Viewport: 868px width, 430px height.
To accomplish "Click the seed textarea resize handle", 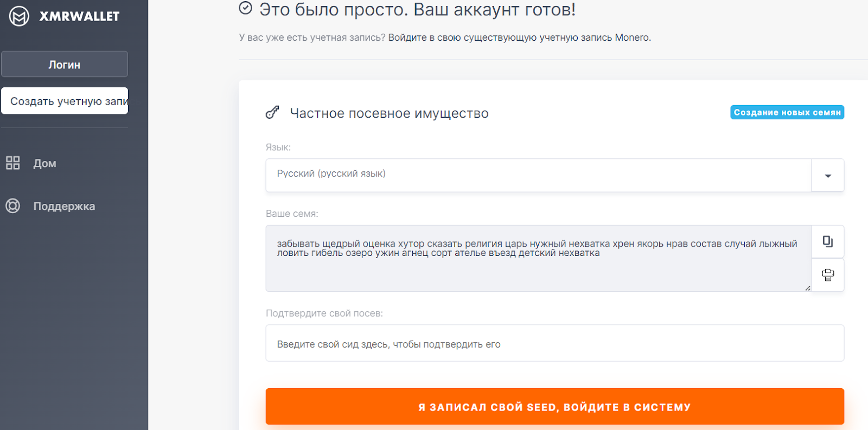I will tap(808, 288).
